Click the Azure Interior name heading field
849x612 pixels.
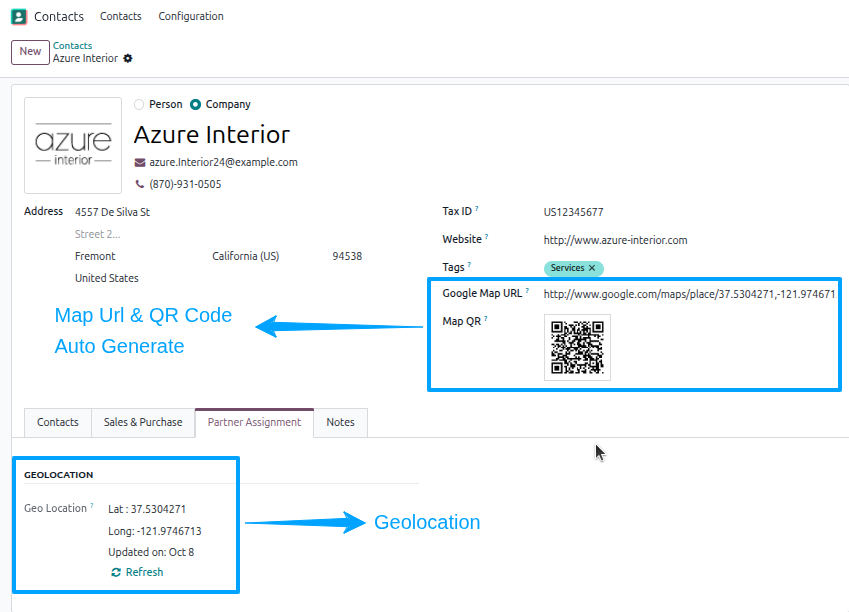[212, 135]
